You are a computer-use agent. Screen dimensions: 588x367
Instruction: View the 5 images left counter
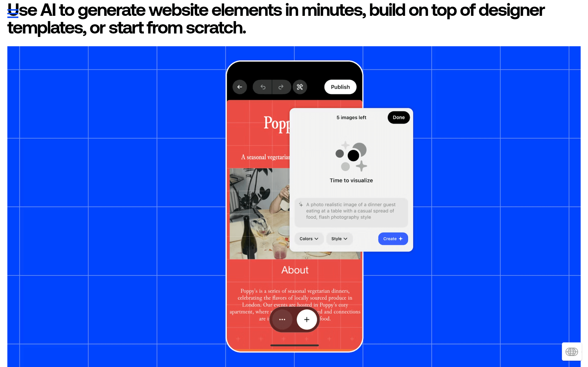(x=351, y=117)
